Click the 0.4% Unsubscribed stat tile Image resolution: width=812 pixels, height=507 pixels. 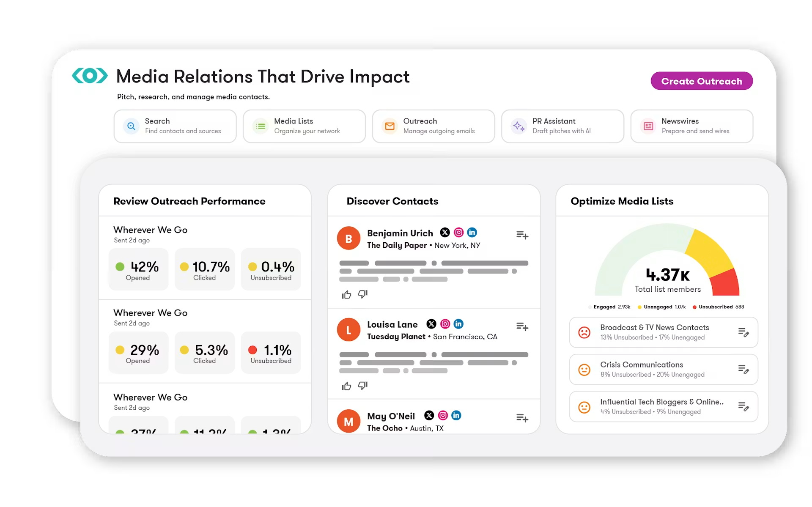click(271, 269)
